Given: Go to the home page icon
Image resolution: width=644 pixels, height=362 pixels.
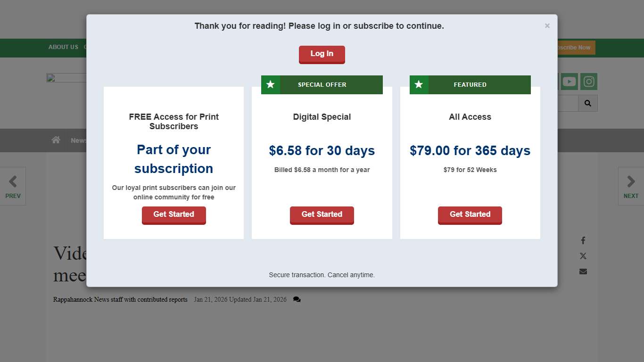Looking at the screenshot, I should [x=56, y=140].
